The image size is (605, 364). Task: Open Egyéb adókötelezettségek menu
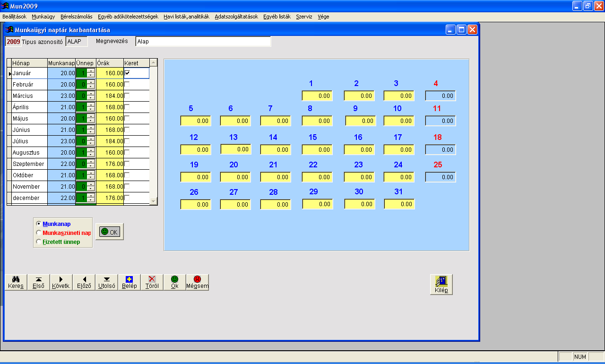[x=128, y=17]
